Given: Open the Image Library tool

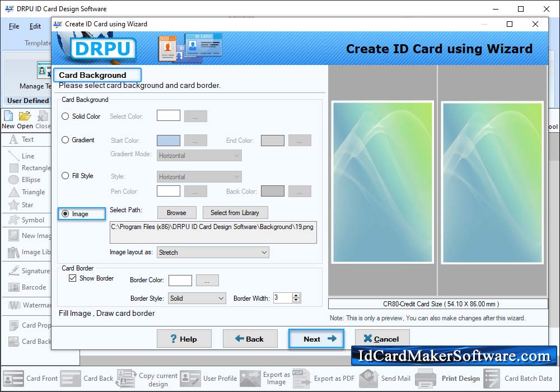Looking at the screenshot, I should [30, 252].
